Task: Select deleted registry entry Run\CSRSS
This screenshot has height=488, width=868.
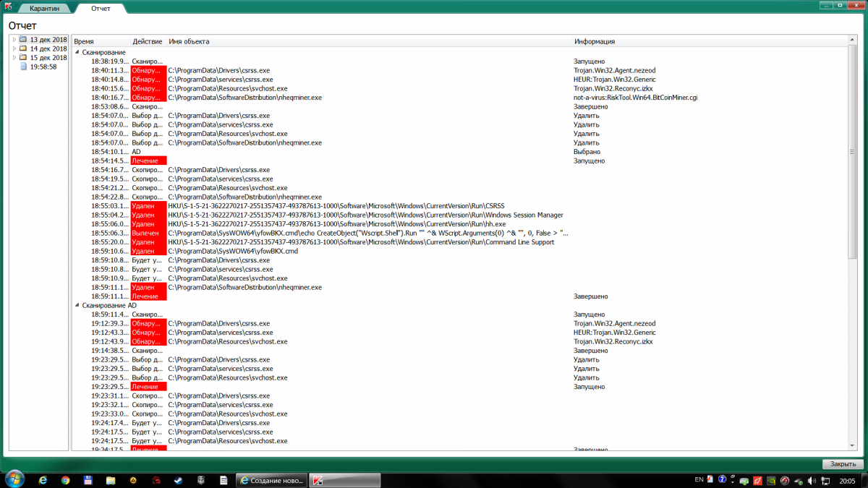Action: coord(459,206)
